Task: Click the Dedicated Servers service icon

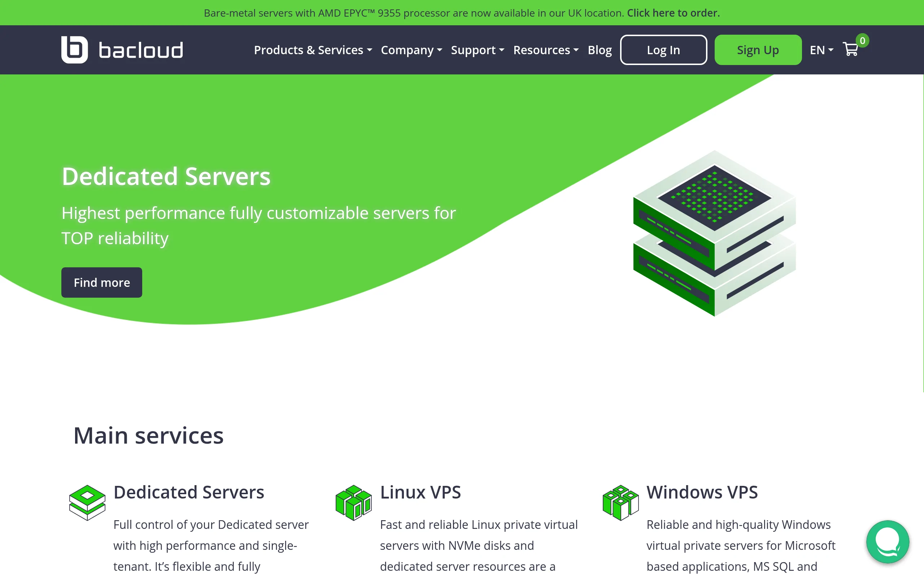Action: pos(87,502)
